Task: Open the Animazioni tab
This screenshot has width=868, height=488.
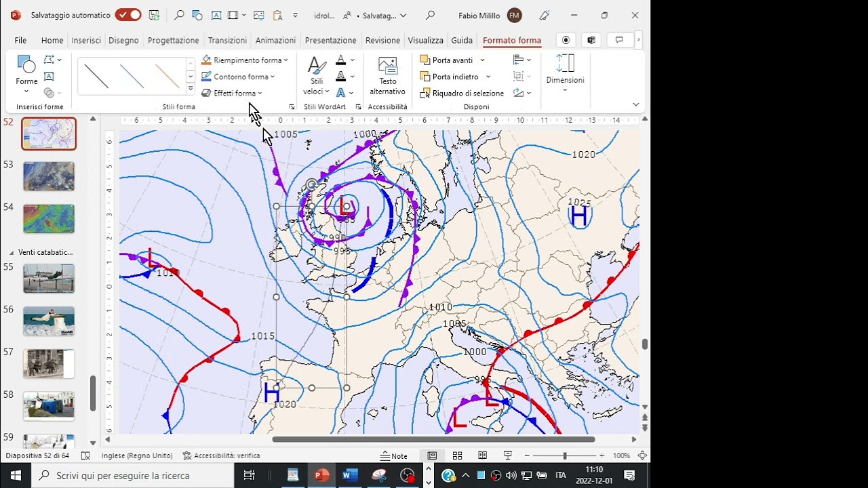Action: [275, 40]
